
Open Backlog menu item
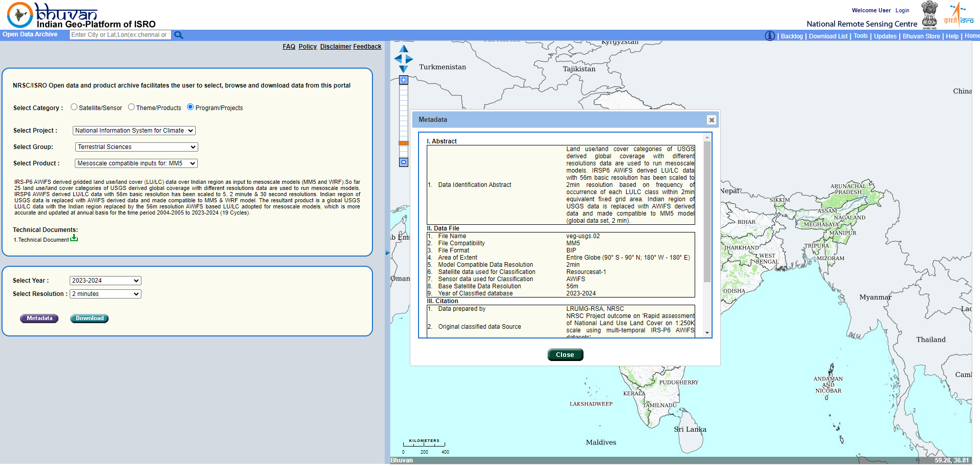click(791, 36)
